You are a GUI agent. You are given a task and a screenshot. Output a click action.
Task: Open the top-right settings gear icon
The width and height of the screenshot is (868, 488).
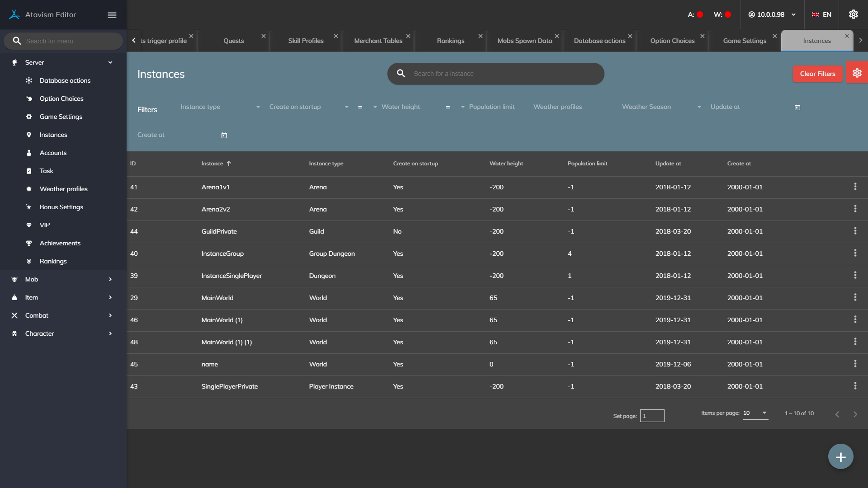point(853,14)
